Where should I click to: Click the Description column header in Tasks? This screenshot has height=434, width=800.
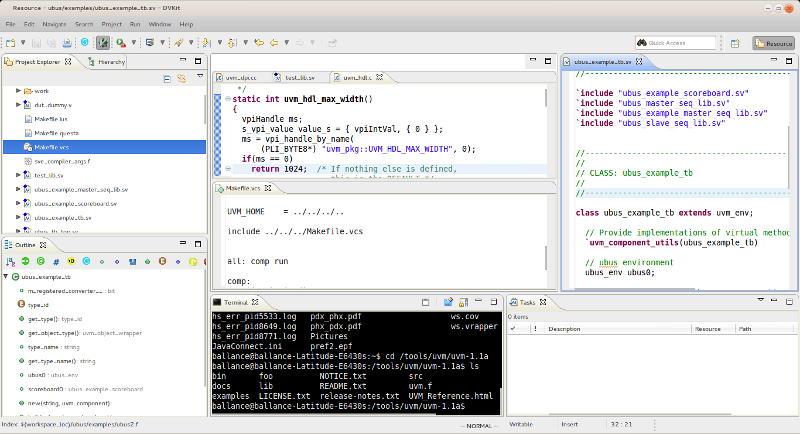565,328
